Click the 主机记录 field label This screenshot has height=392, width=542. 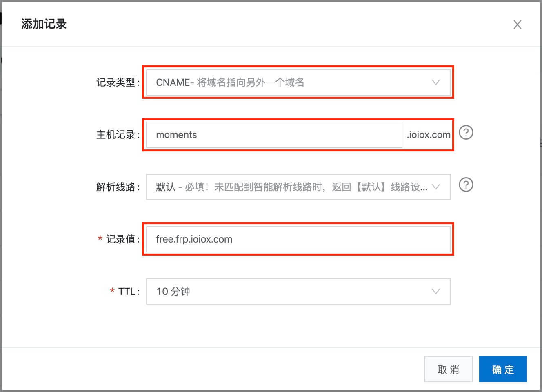point(116,135)
